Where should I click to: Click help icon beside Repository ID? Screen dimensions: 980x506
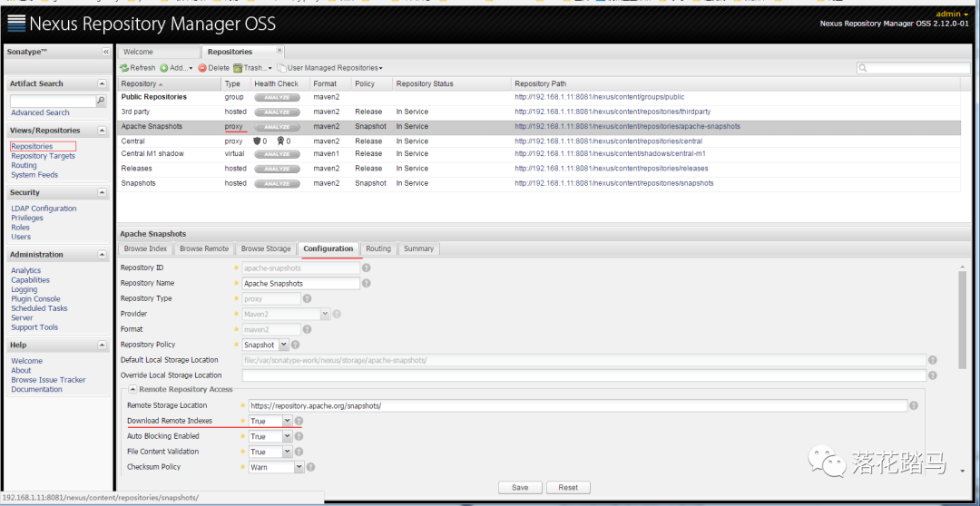coord(367,268)
